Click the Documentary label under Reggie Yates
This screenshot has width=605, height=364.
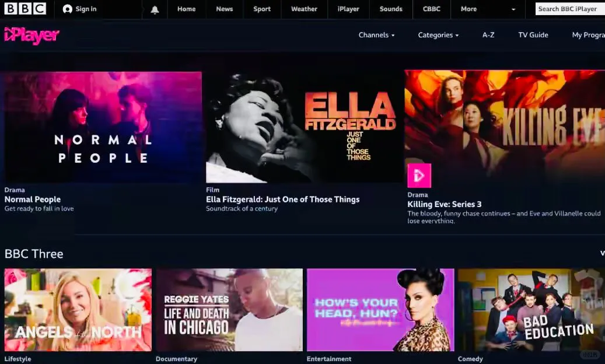[176, 359]
